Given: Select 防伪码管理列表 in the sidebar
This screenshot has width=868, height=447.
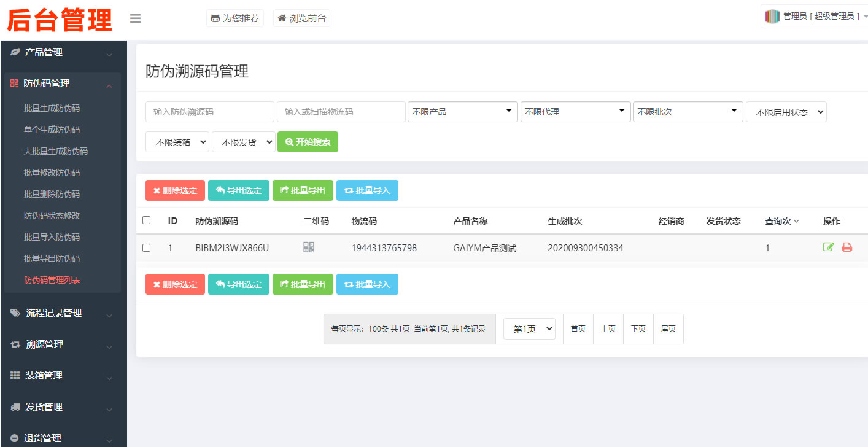Looking at the screenshot, I should click(x=52, y=280).
